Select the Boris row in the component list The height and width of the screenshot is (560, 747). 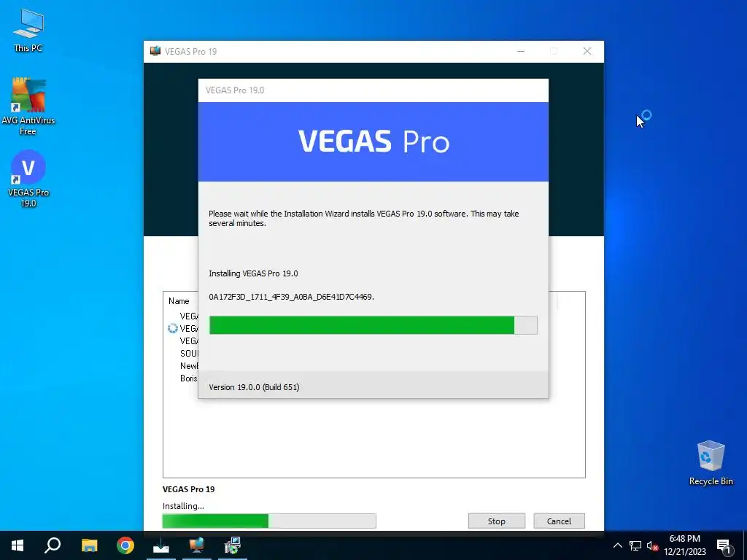coord(189,378)
